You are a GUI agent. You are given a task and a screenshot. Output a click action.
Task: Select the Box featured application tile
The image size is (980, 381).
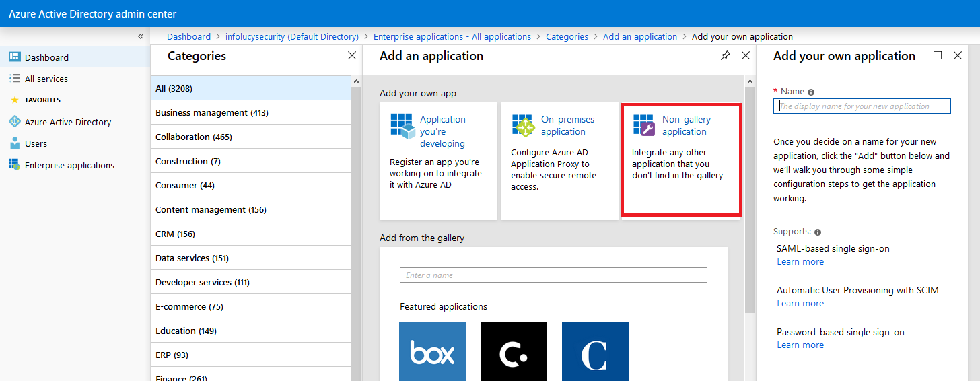(432, 351)
